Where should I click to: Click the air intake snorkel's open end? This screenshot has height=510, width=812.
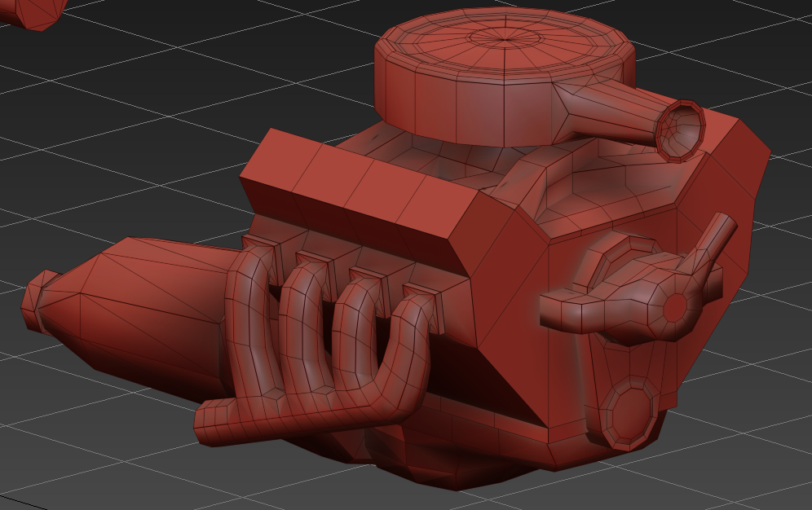tap(681, 130)
